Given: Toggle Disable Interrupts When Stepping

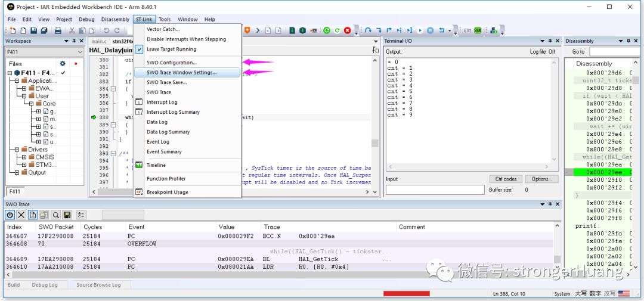Looking at the screenshot, I should (x=186, y=39).
